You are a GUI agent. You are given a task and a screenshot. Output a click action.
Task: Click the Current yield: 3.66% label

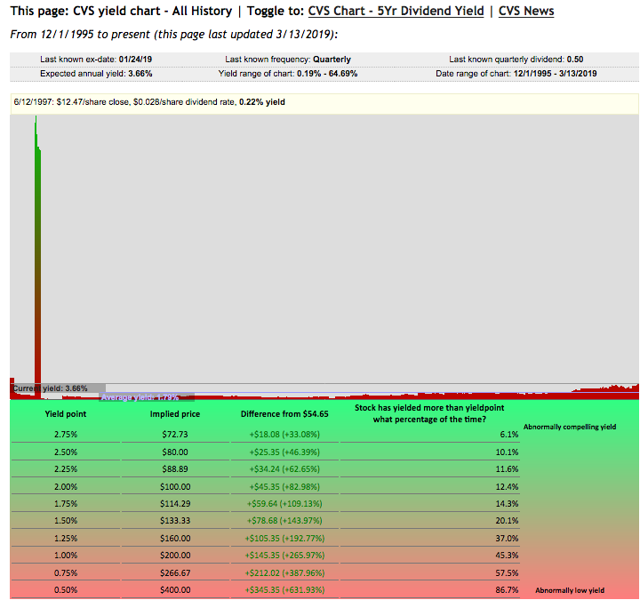(x=50, y=388)
